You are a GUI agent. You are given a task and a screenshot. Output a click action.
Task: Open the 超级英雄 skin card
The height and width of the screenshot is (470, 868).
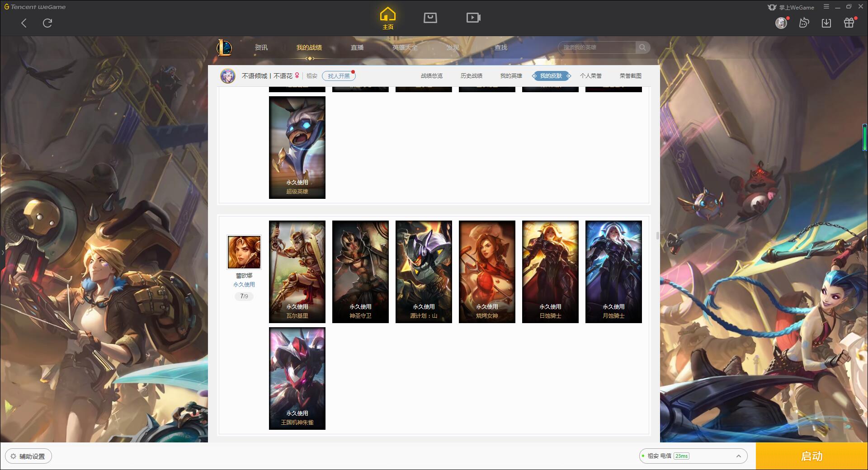(x=297, y=147)
